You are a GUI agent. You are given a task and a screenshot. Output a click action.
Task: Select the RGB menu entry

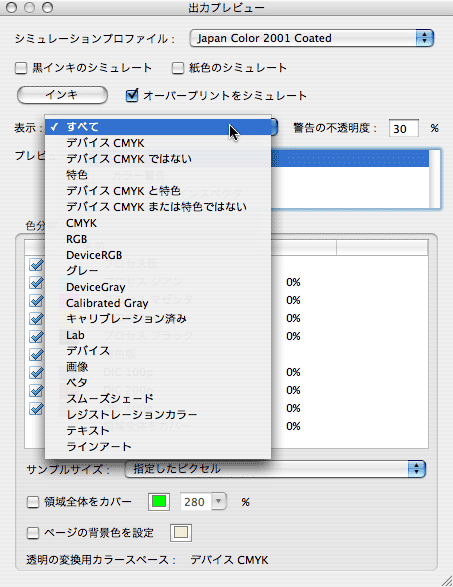[x=158, y=239]
